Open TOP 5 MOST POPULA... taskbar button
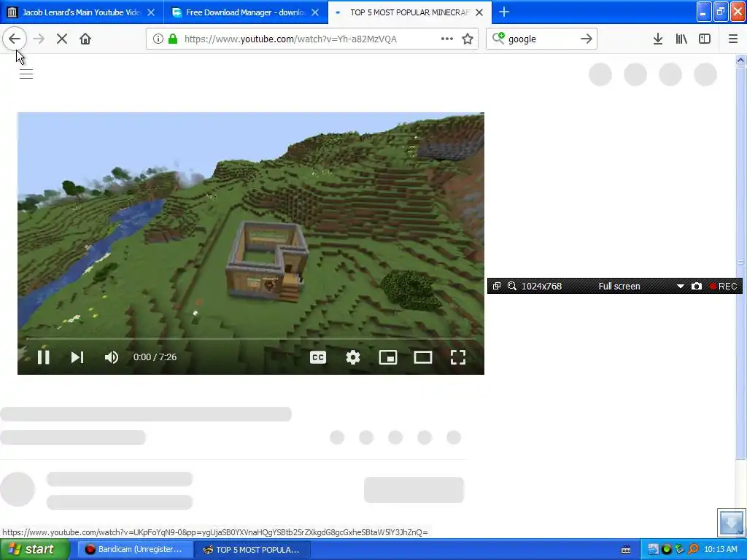This screenshot has width=747, height=560. (x=252, y=550)
